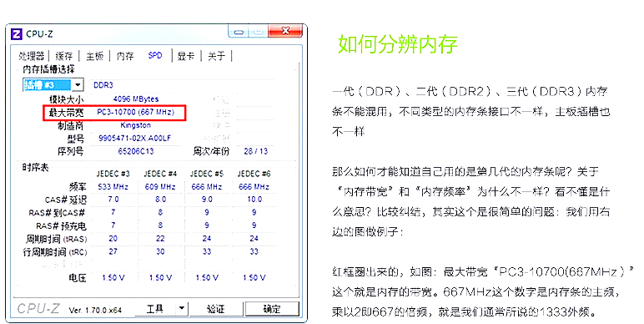Screen dimensions: 644x324
Task: Click the 验证 button
Action: click(x=215, y=309)
